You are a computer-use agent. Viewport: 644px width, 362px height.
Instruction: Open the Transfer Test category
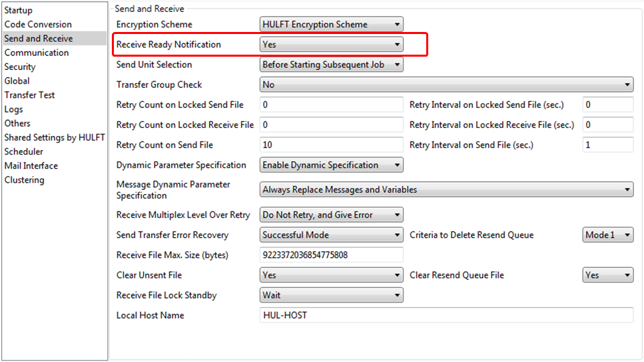point(29,95)
